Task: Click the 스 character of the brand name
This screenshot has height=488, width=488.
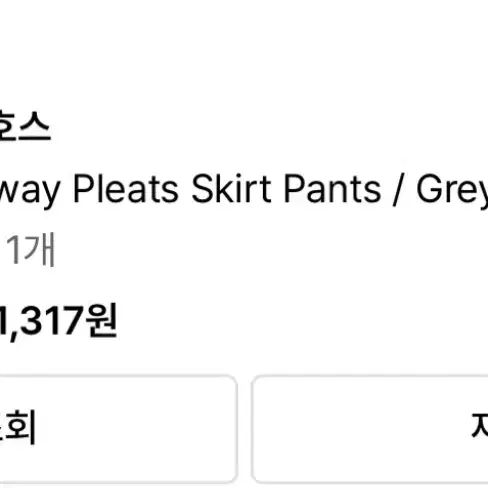Action: [x=34, y=127]
